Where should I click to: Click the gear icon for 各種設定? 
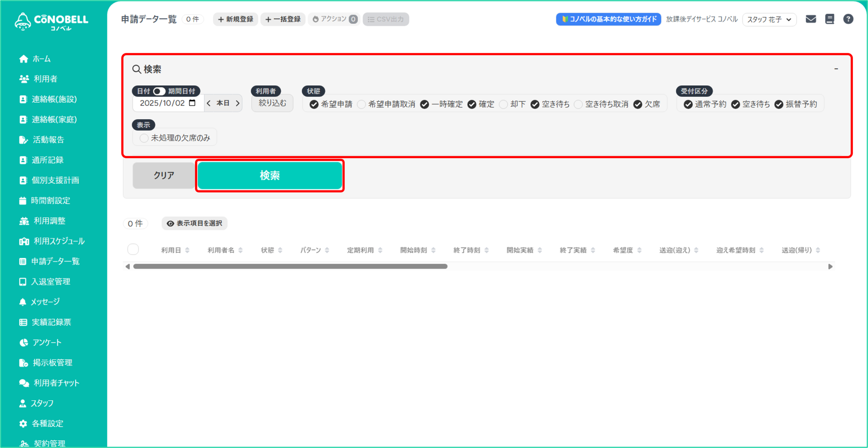point(23,423)
